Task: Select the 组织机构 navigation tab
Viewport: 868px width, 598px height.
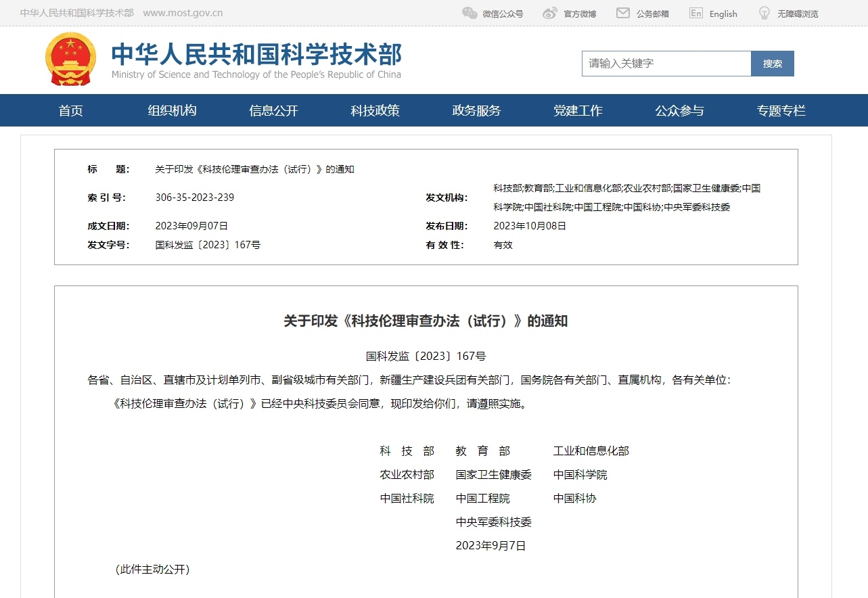Action: tap(172, 110)
